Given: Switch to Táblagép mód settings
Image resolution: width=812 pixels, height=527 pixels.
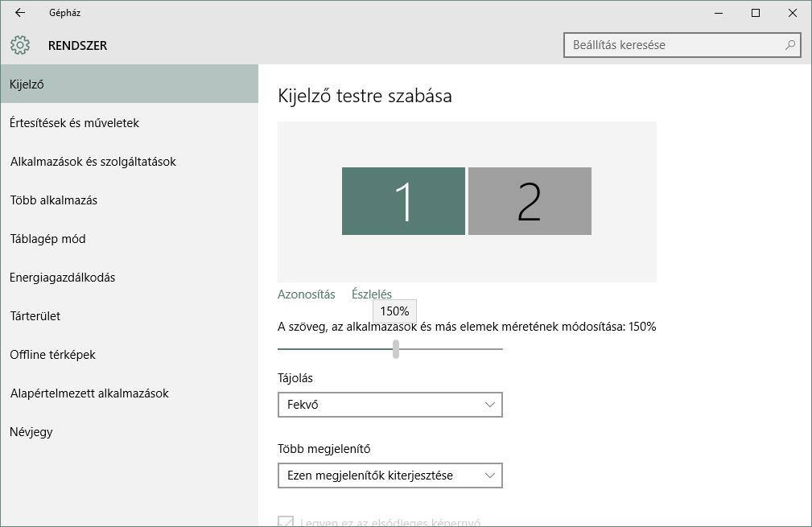Looking at the screenshot, I should click(x=47, y=239).
